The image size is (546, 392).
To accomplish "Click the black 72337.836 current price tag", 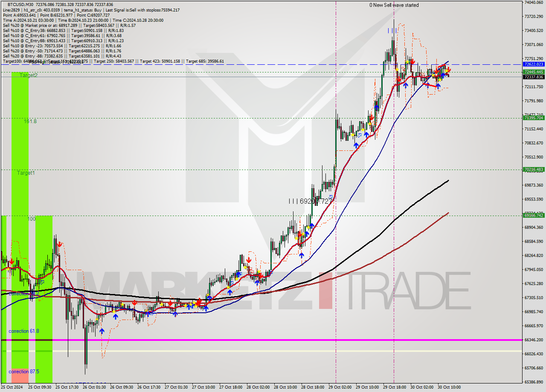I will 534,77.
